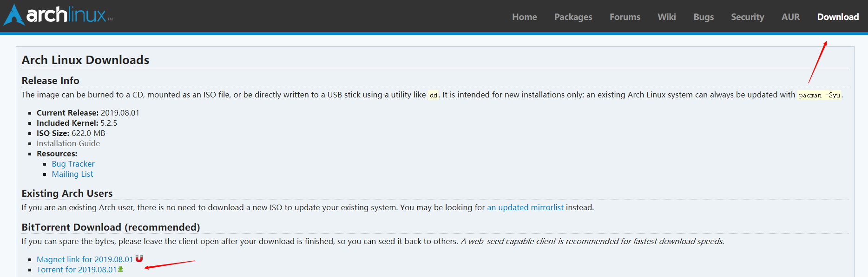Open the Bugs navigation item
The height and width of the screenshot is (277, 868).
tap(704, 17)
